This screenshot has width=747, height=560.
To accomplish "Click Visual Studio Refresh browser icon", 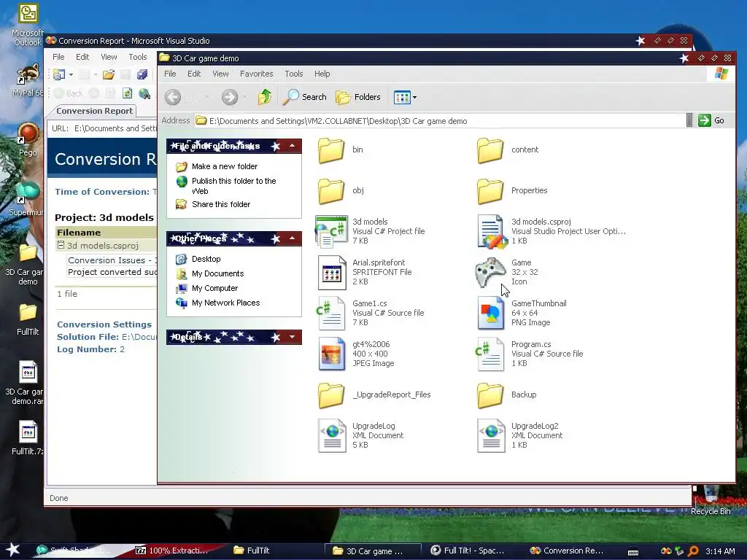I will 127,93.
